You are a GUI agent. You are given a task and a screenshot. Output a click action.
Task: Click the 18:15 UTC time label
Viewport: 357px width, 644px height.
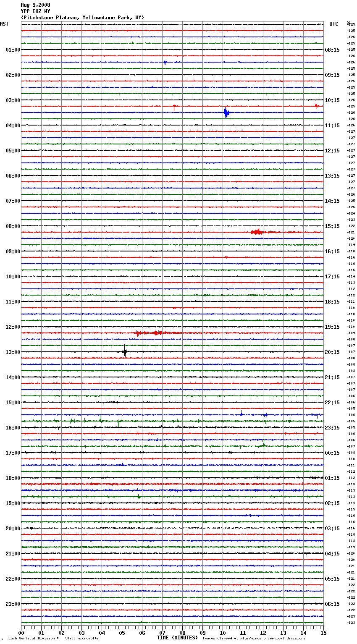pos(332,302)
